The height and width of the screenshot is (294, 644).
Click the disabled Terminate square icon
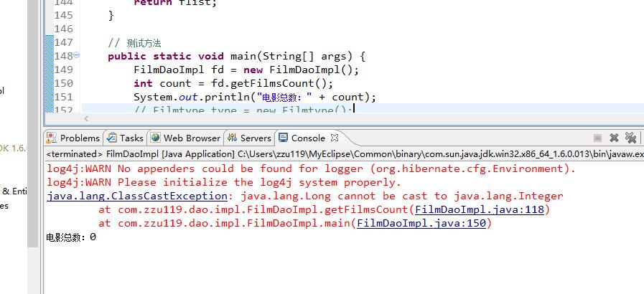[x=597, y=138]
